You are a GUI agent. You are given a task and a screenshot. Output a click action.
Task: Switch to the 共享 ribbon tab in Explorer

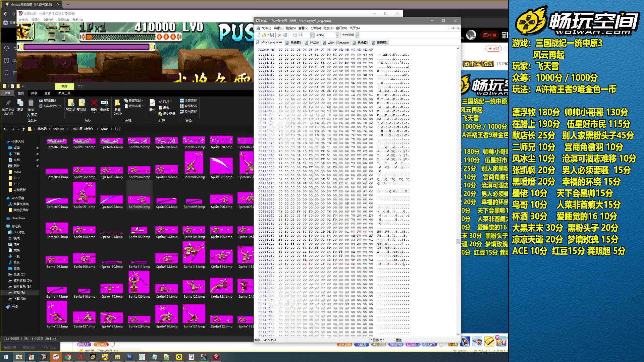click(x=34, y=93)
